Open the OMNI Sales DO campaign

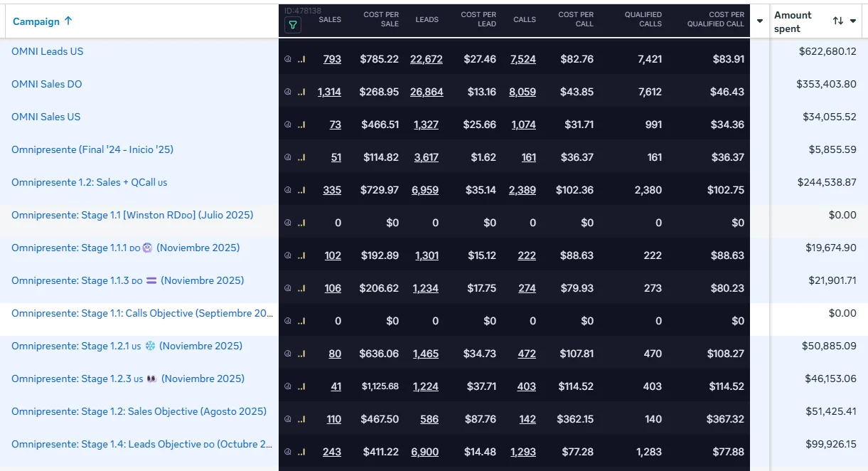47,84
